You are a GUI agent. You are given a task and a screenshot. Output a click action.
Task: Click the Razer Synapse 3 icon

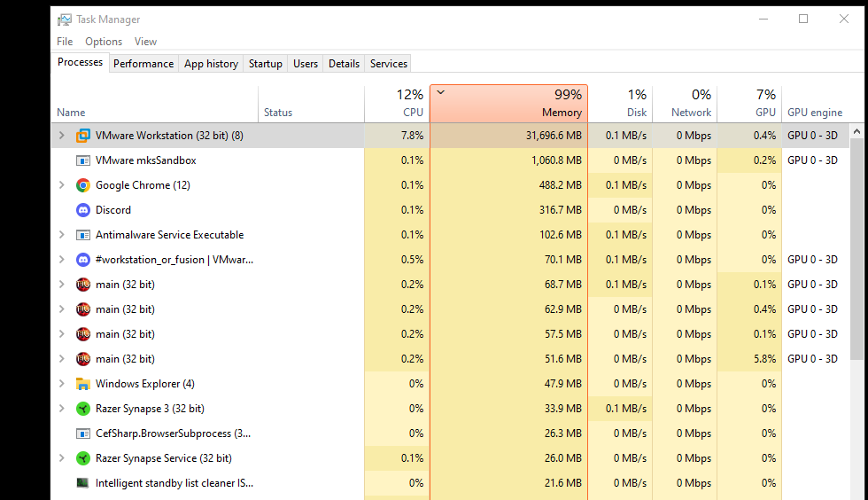[x=83, y=409]
